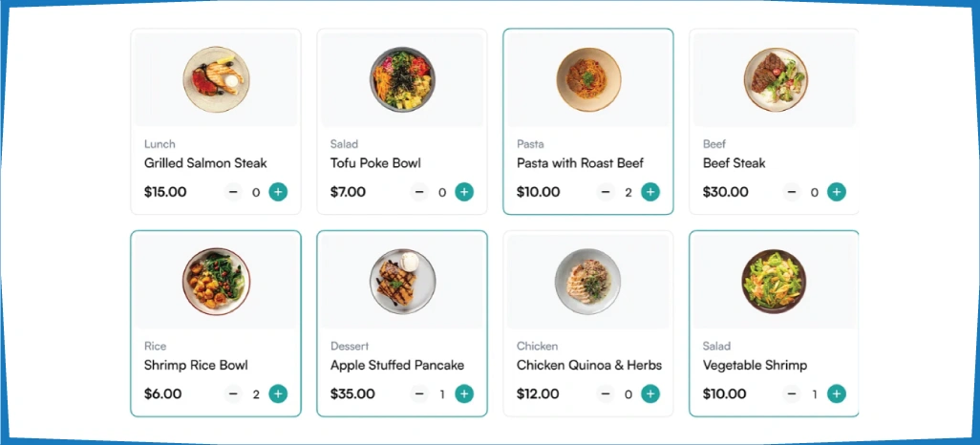Decrease Shrimp Rice Bowl quantity
Viewport: 980px width, 445px height.
(233, 393)
